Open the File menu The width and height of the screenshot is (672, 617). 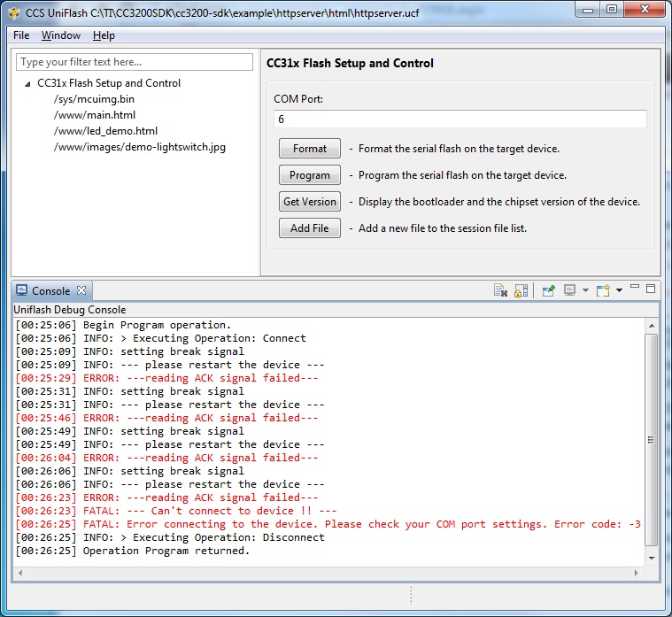point(21,35)
